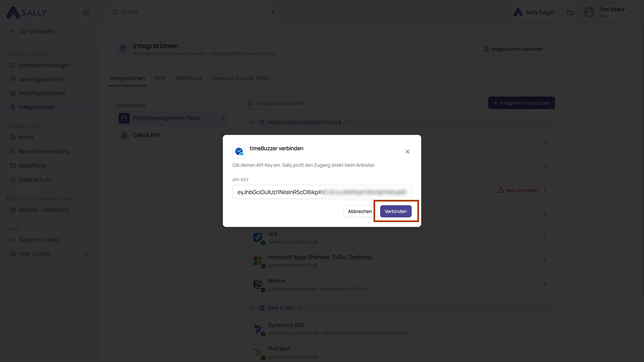Click the Benutzerverwaltung users icon
The width and height of the screenshot is (644, 362).
13,151
